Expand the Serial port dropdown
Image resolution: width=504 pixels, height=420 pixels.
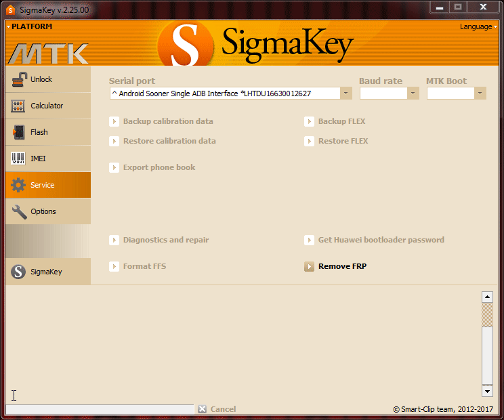tap(346, 93)
